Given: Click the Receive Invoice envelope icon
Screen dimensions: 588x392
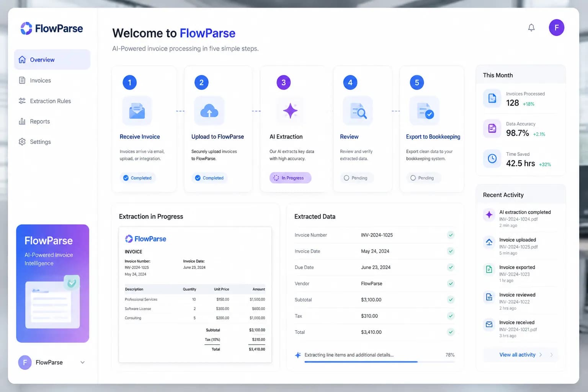Looking at the screenshot, I should pyautogui.click(x=137, y=111).
